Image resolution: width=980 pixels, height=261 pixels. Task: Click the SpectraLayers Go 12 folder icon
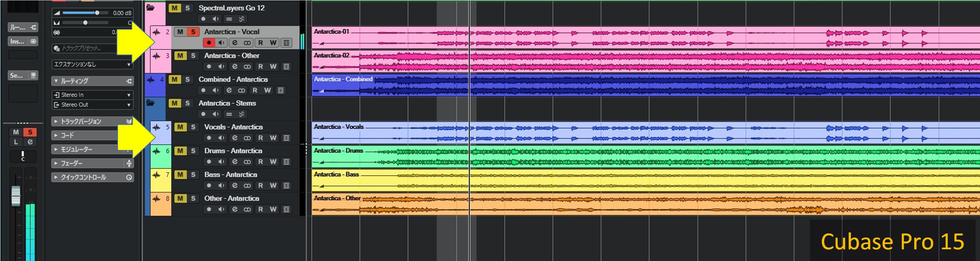(x=151, y=8)
